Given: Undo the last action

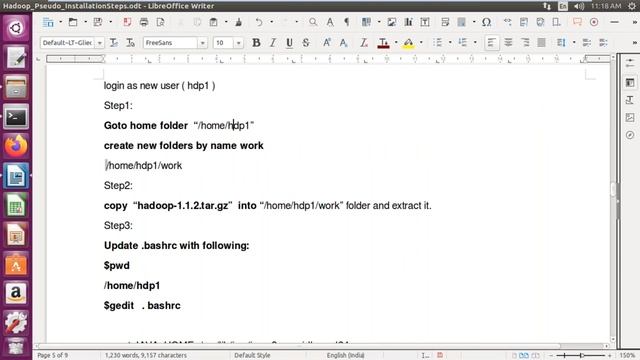Looking at the screenshot, I should coord(259,22).
